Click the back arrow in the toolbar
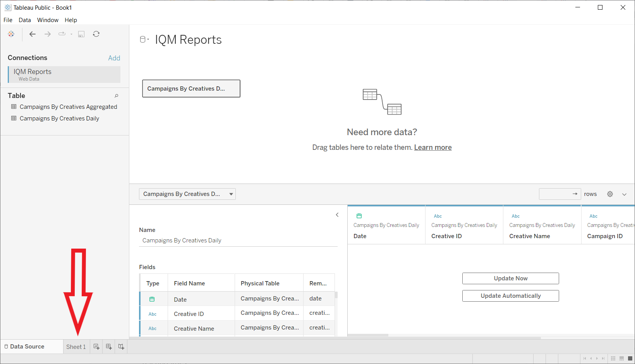 tap(33, 34)
